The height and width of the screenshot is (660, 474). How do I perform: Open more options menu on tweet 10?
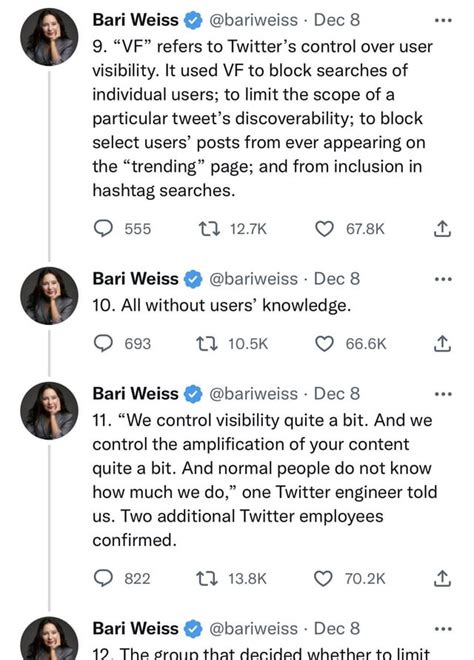[x=443, y=279]
